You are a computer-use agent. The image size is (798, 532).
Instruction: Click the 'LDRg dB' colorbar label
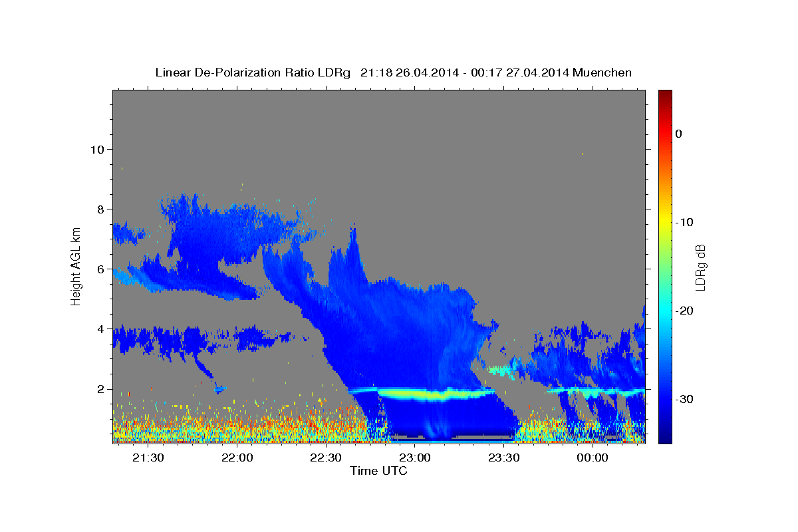pos(700,267)
